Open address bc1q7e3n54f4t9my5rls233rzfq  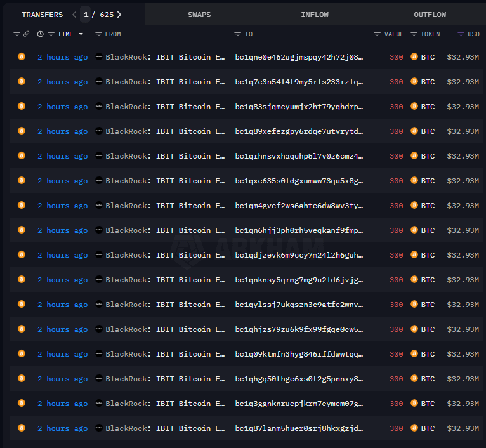[299, 82]
